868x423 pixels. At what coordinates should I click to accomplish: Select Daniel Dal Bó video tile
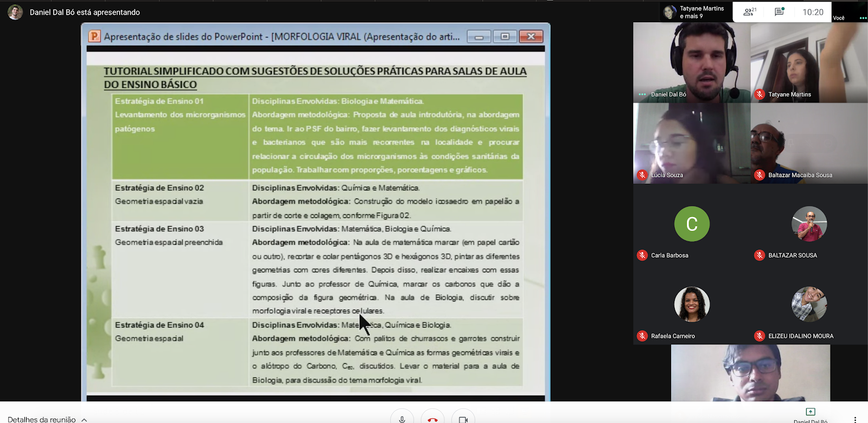click(x=692, y=62)
